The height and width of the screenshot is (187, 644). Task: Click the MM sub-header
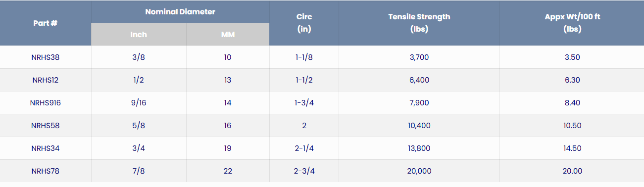point(228,35)
